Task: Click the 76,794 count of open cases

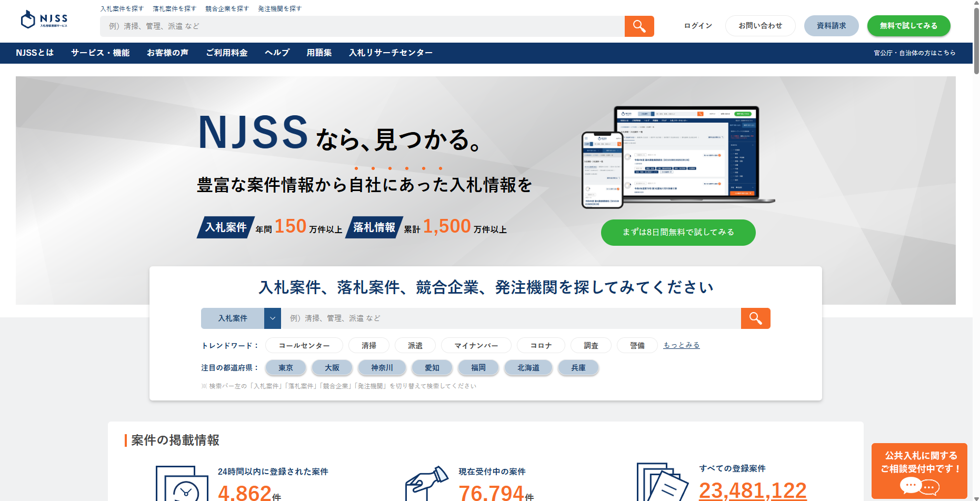Action: pos(492,493)
